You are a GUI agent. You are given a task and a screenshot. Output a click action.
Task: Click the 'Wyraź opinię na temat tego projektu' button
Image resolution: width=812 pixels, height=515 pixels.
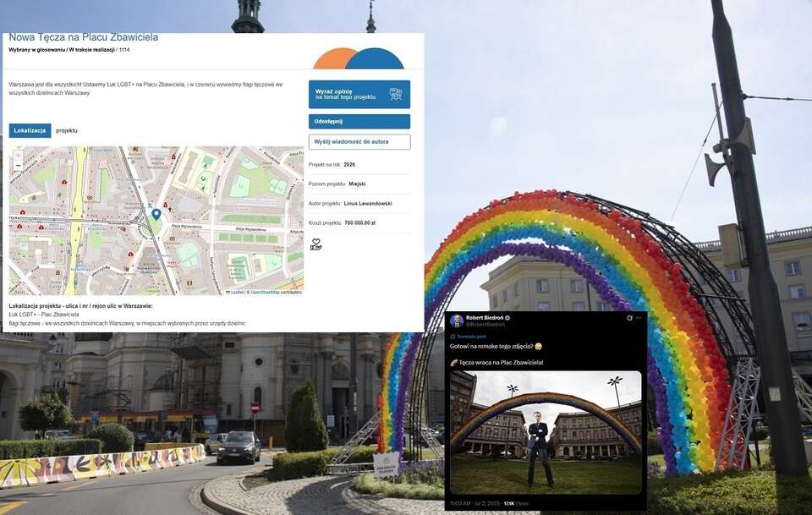tap(359, 94)
